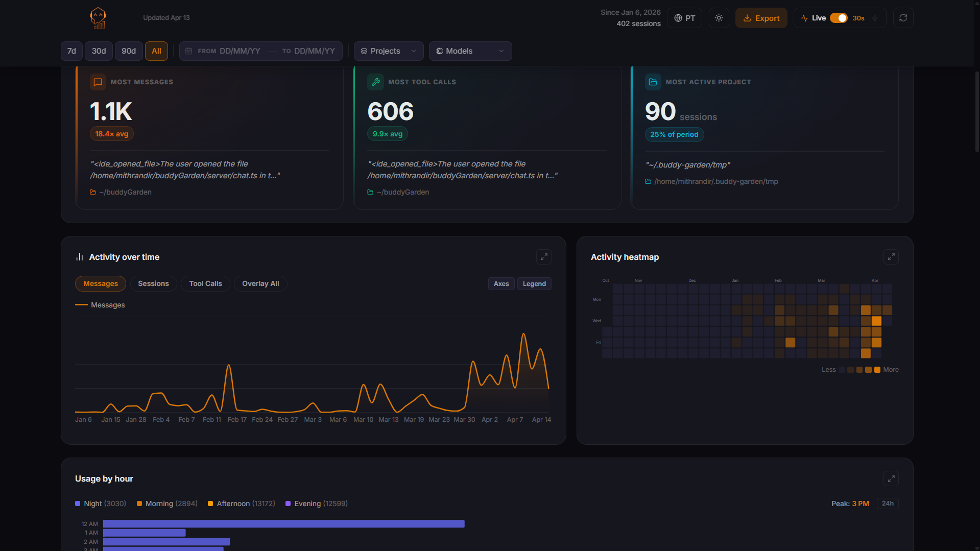Open the Models dropdown filter
This screenshot has width=980, height=551.
pos(470,51)
